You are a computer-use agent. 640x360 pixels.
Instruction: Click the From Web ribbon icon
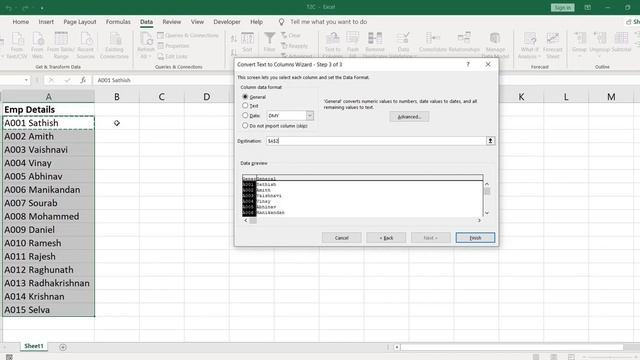click(x=38, y=45)
